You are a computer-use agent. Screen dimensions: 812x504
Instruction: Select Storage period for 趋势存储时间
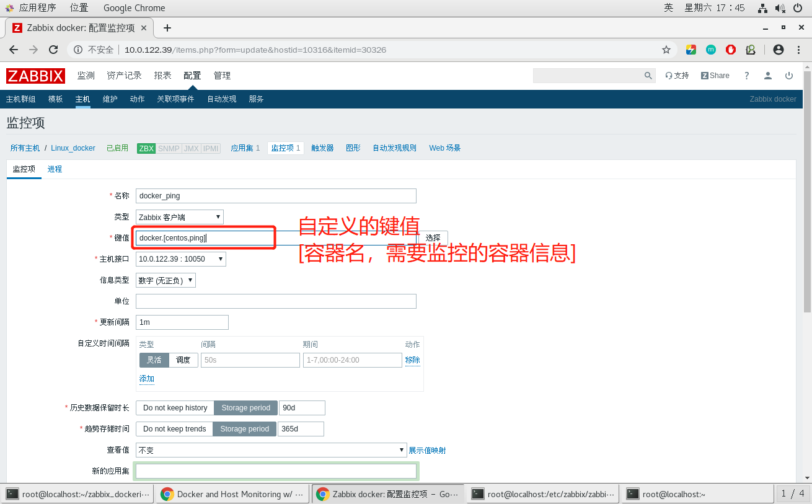[244, 428]
